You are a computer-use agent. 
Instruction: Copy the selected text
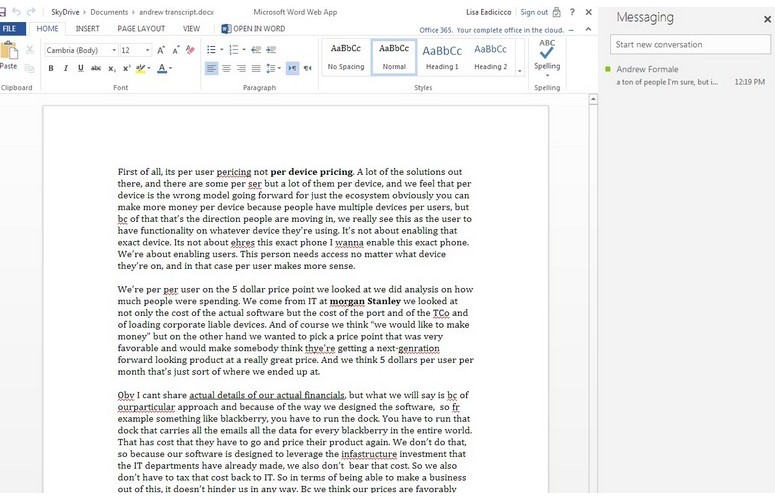tap(30, 68)
